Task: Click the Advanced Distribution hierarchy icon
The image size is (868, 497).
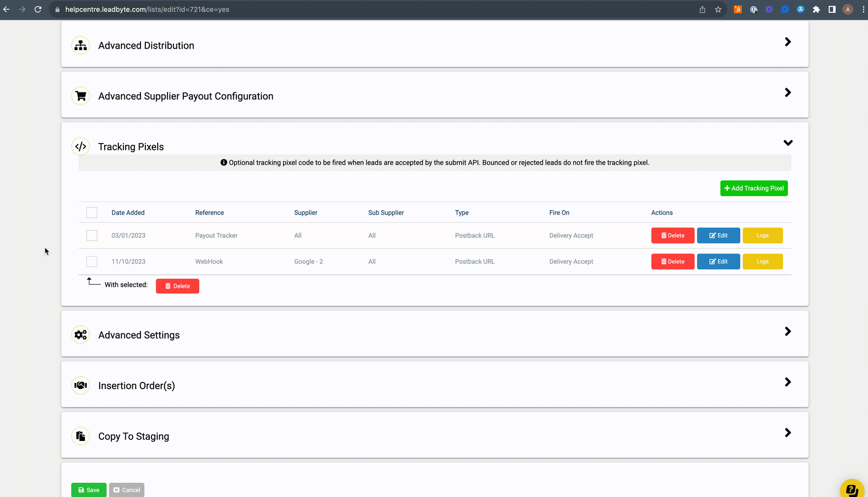Action: pos(81,45)
